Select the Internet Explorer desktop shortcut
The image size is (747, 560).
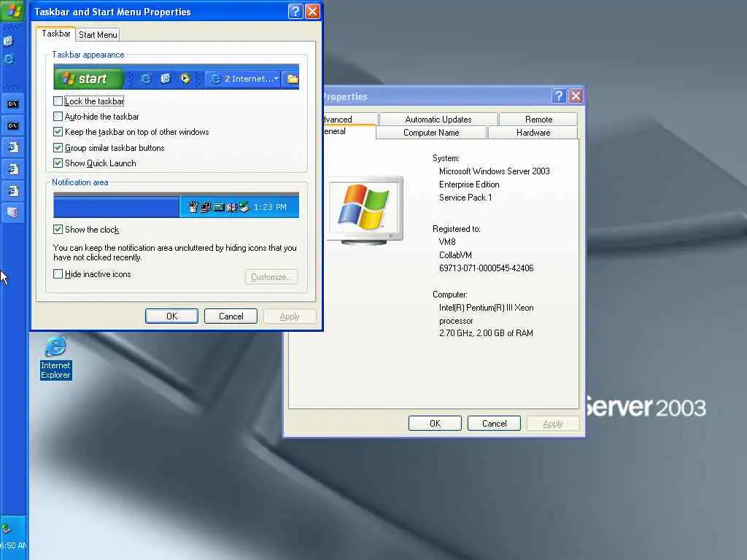pyautogui.click(x=55, y=358)
